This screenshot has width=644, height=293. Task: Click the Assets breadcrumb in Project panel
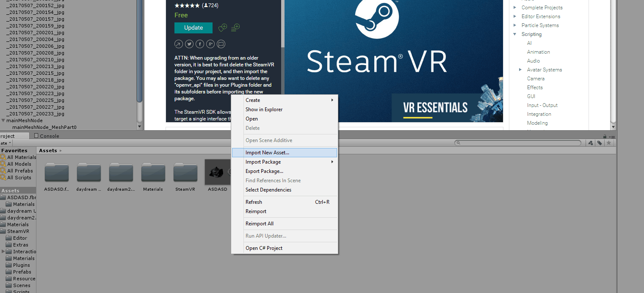[48, 151]
